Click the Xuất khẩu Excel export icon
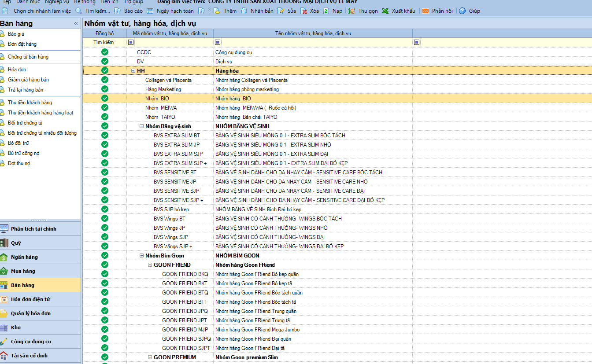 click(x=385, y=11)
